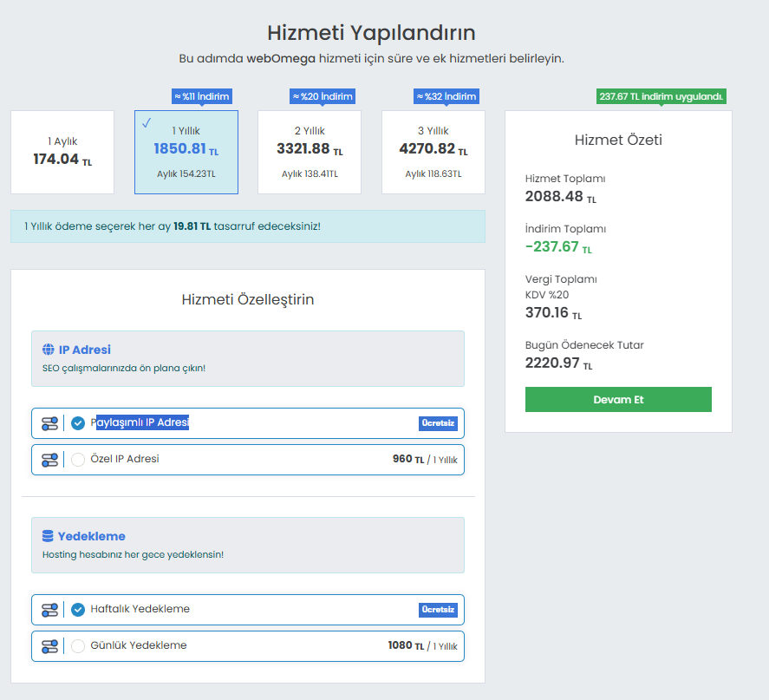Click the Hizmeti Yapılandırın page title
Screen dimensions: 769x700
click(371, 33)
